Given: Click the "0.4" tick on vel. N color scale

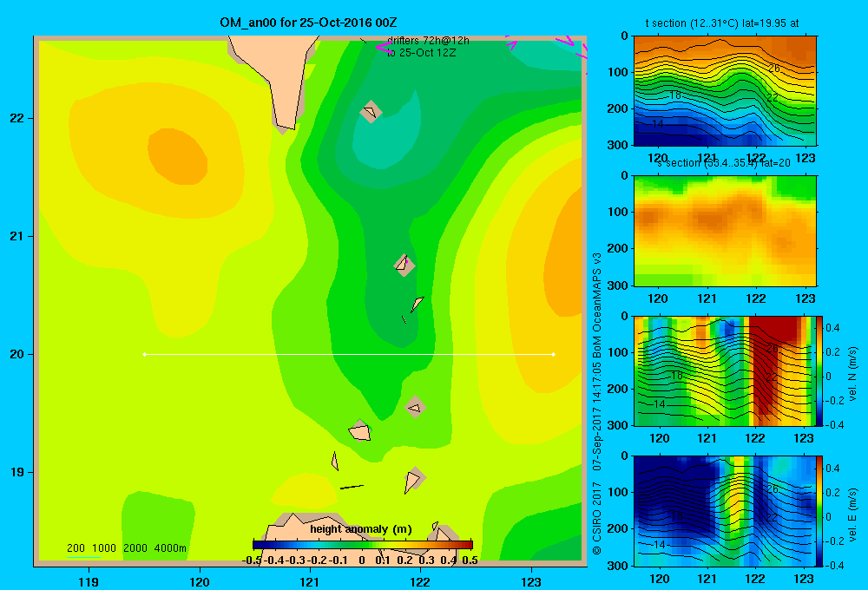Looking at the screenshot, I should 832,328.
